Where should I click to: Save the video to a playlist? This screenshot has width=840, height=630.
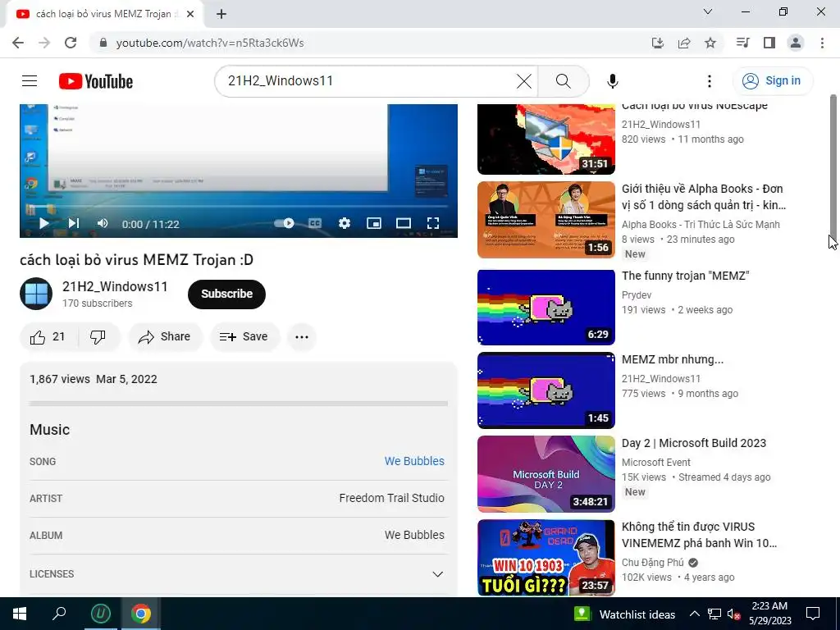[x=244, y=337]
